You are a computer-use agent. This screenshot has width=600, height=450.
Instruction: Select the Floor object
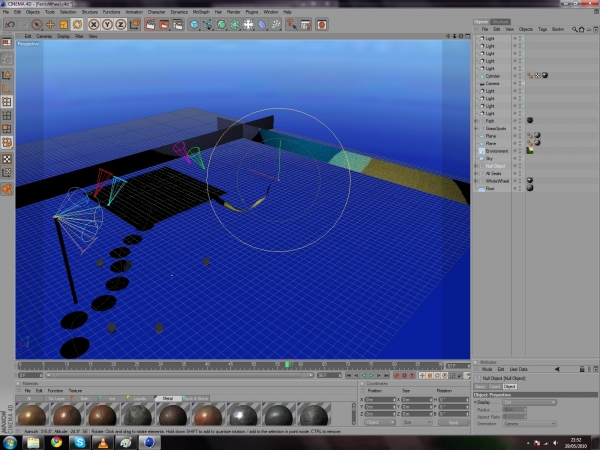(490, 189)
